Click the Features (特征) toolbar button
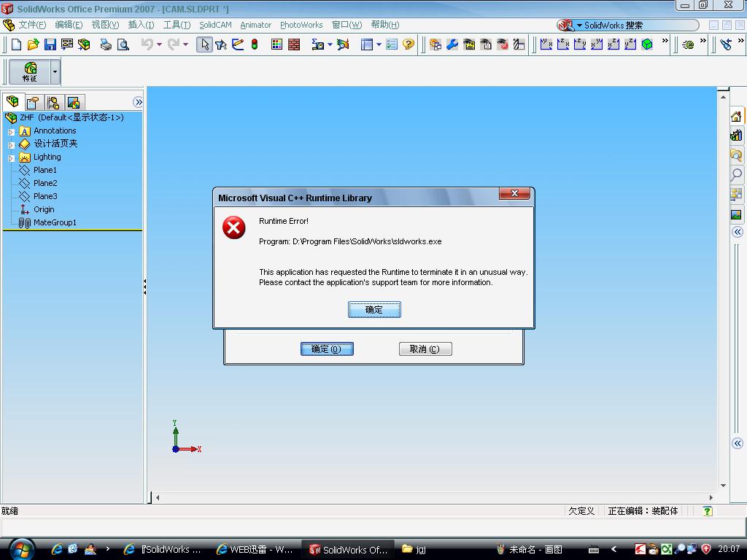This screenshot has height=560, width=747. point(29,72)
